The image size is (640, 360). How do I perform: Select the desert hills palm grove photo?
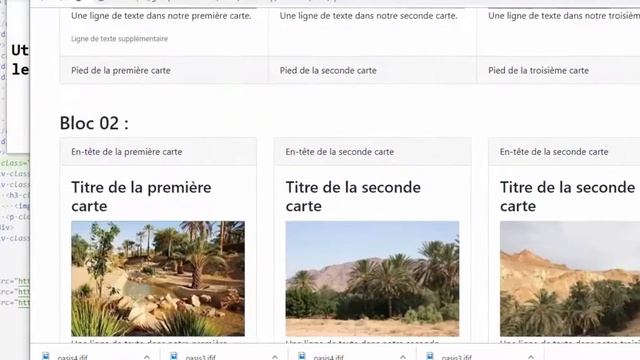(x=570, y=279)
